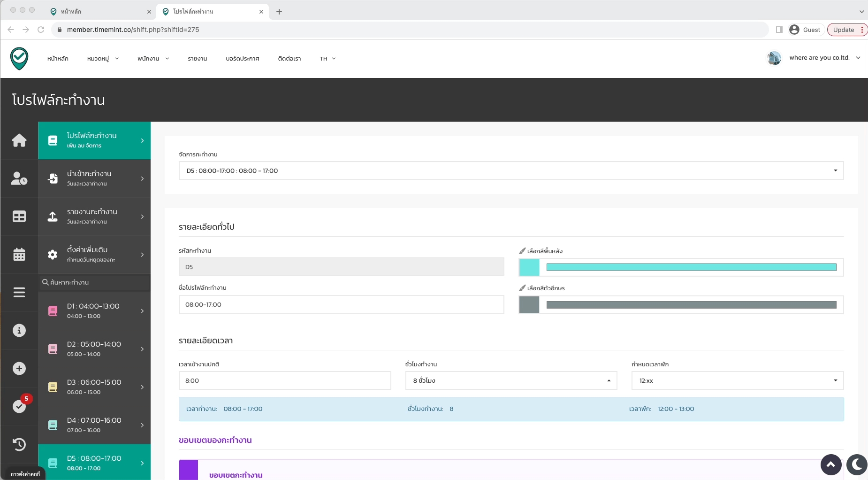The height and width of the screenshot is (480, 868).
Task: Open the รายงาน menu in top navigation
Action: (197, 59)
